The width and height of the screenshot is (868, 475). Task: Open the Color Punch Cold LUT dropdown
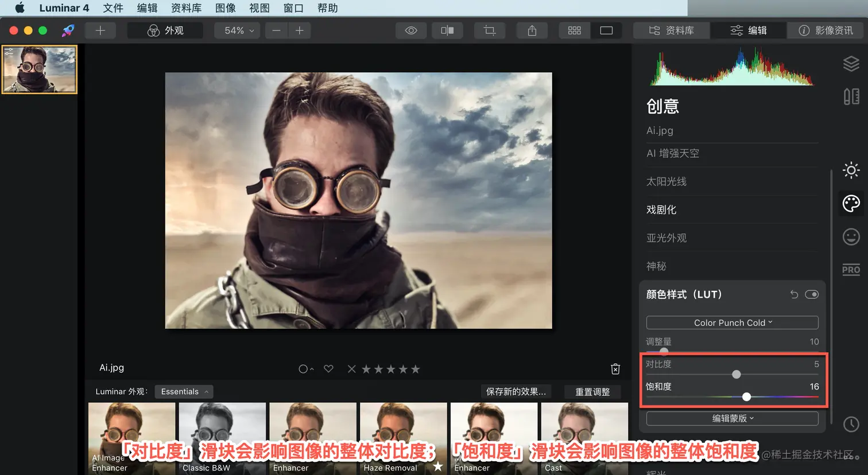click(x=733, y=322)
